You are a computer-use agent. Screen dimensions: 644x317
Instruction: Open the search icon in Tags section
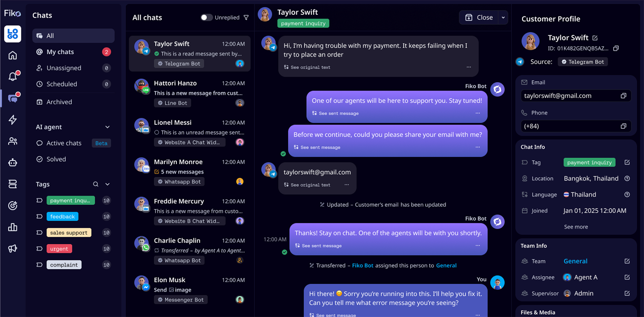96,184
